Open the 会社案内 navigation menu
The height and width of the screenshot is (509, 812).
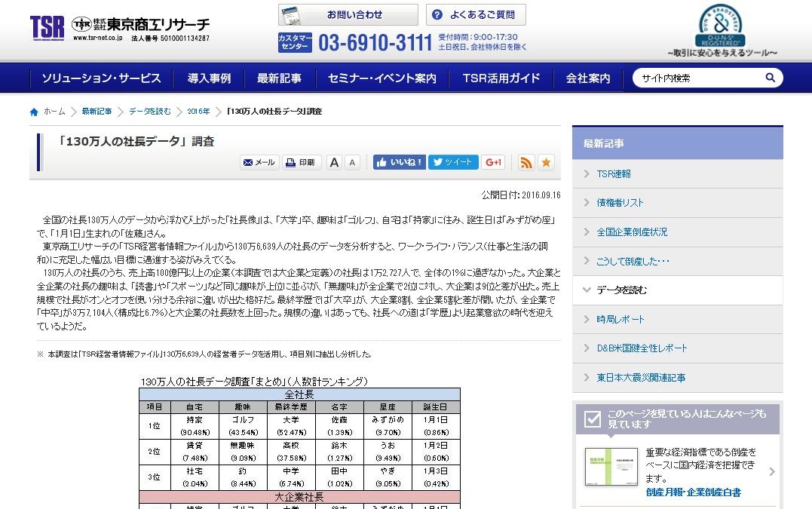[587, 77]
